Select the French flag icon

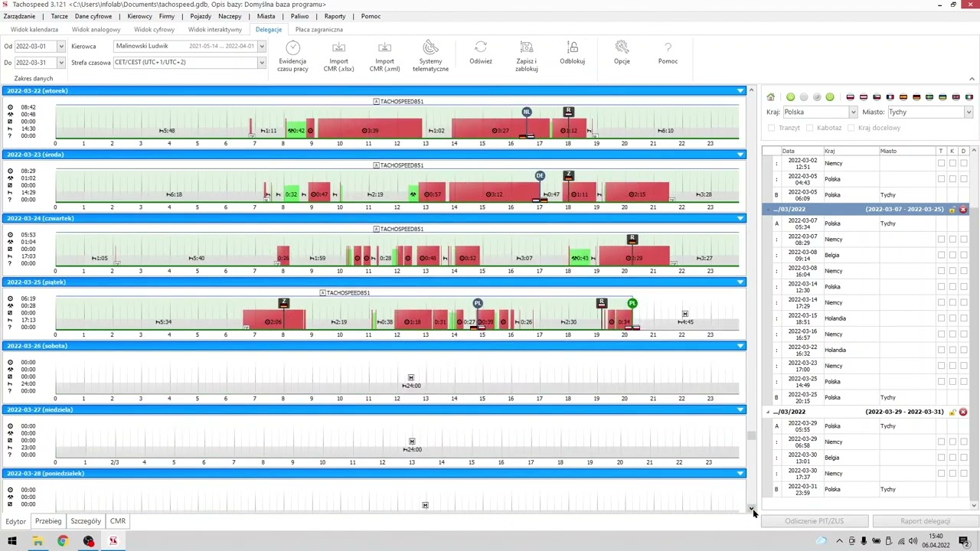(x=890, y=97)
